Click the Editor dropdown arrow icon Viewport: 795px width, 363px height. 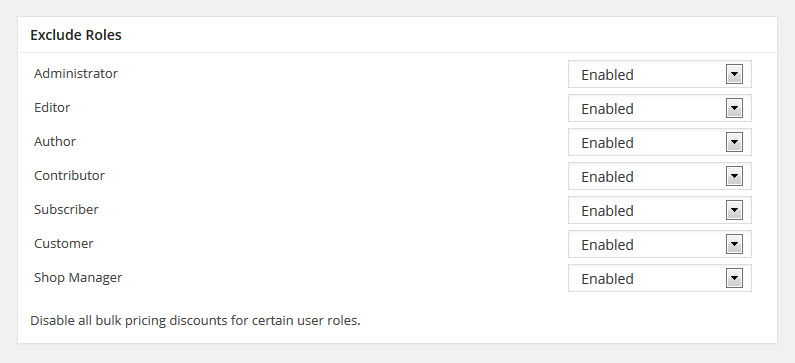pyautogui.click(x=734, y=108)
